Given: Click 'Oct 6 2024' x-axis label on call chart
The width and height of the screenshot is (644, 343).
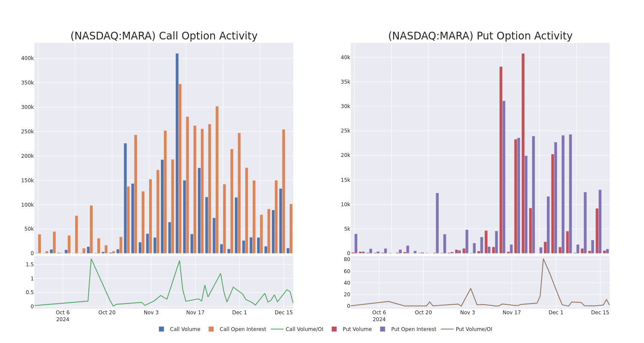Looking at the screenshot, I should click(63, 316).
